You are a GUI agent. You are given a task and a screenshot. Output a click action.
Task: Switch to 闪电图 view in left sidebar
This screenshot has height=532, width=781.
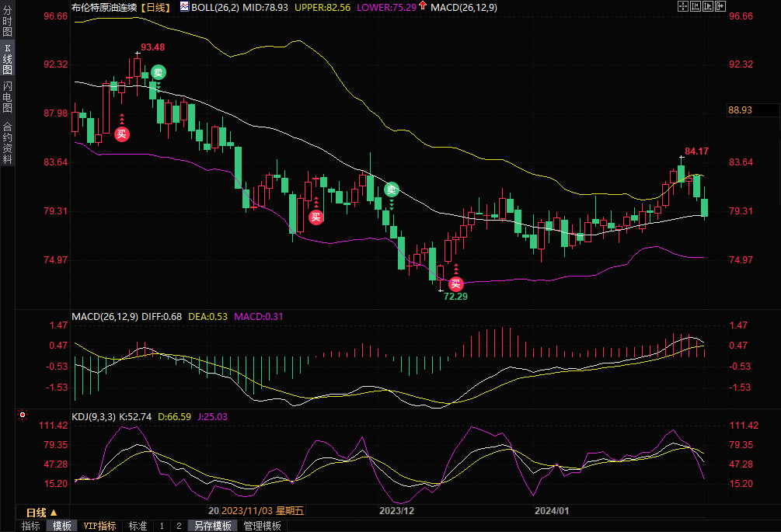(8, 96)
